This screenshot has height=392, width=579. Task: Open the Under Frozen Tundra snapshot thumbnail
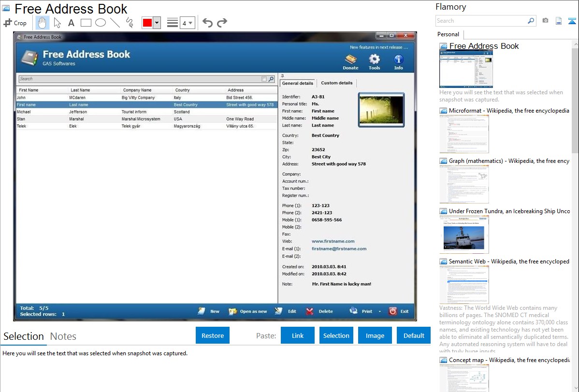(464, 234)
